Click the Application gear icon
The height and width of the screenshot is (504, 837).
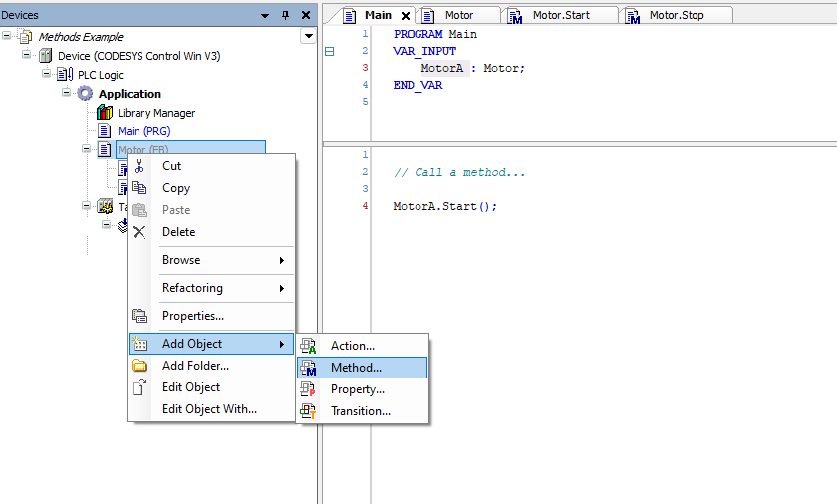coord(85,94)
